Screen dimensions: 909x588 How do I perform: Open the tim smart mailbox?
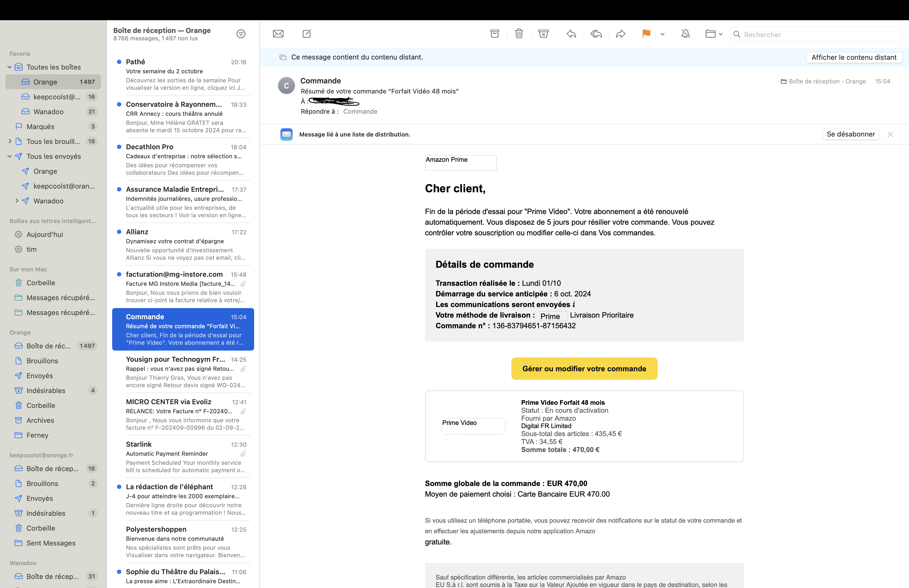(53, 250)
